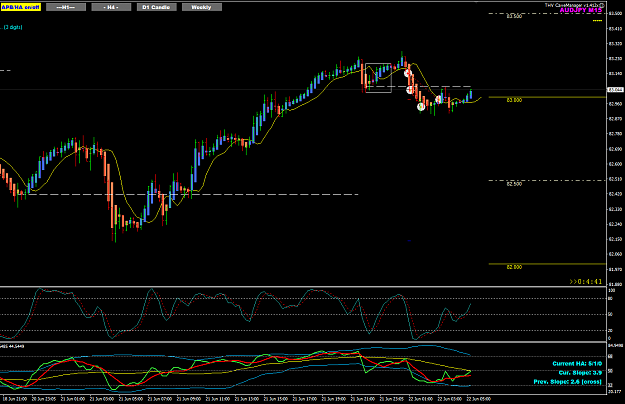
Task: Click the 82.500 dashed level label
Action: pos(514,184)
